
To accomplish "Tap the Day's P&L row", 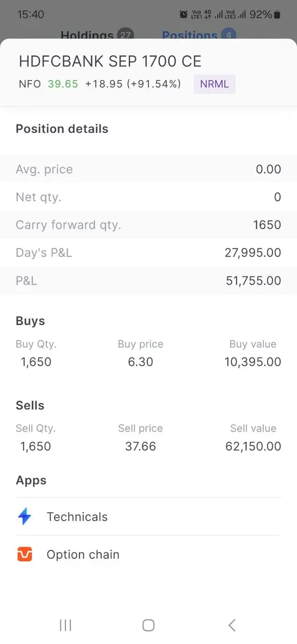I will click(x=148, y=253).
